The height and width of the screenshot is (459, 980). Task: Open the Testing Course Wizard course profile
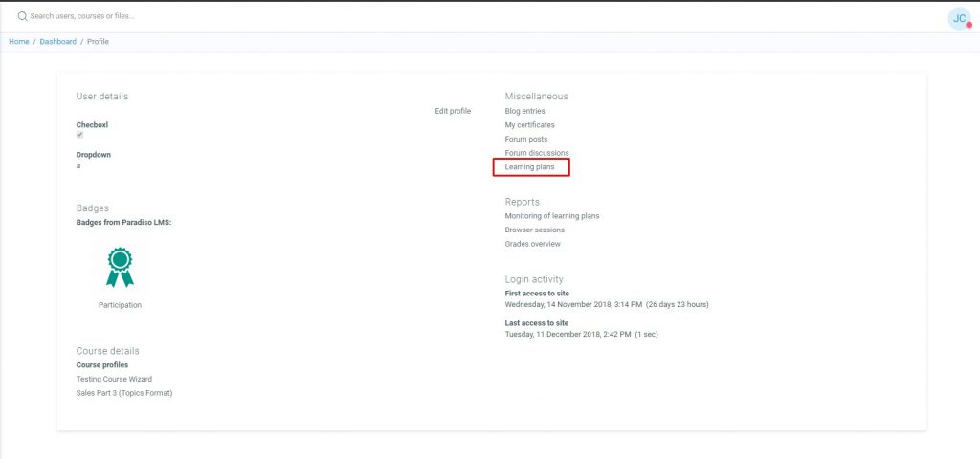114,379
